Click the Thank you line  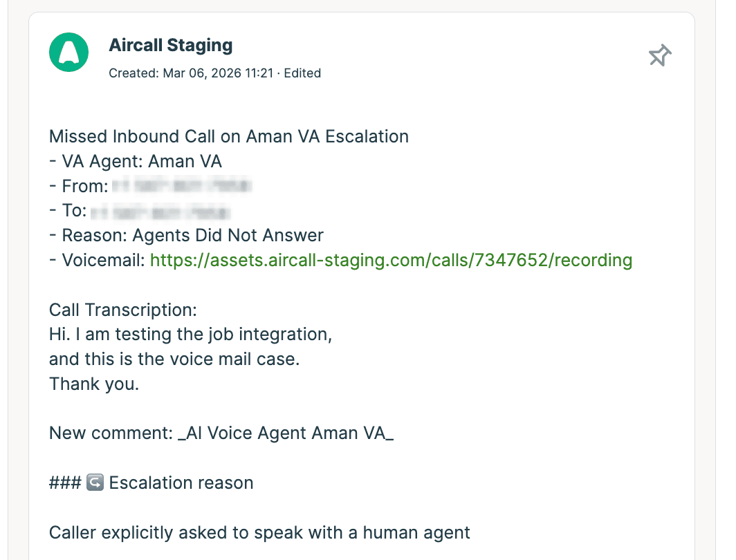pos(94,384)
